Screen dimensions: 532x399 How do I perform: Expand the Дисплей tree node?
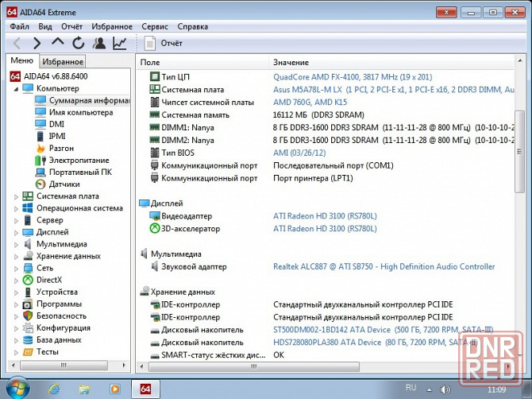click(16, 233)
